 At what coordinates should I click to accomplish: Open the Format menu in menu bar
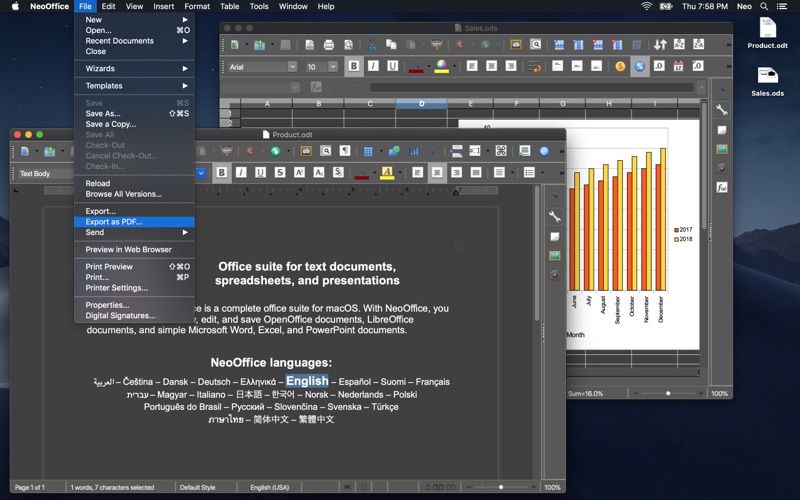pos(197,6)
